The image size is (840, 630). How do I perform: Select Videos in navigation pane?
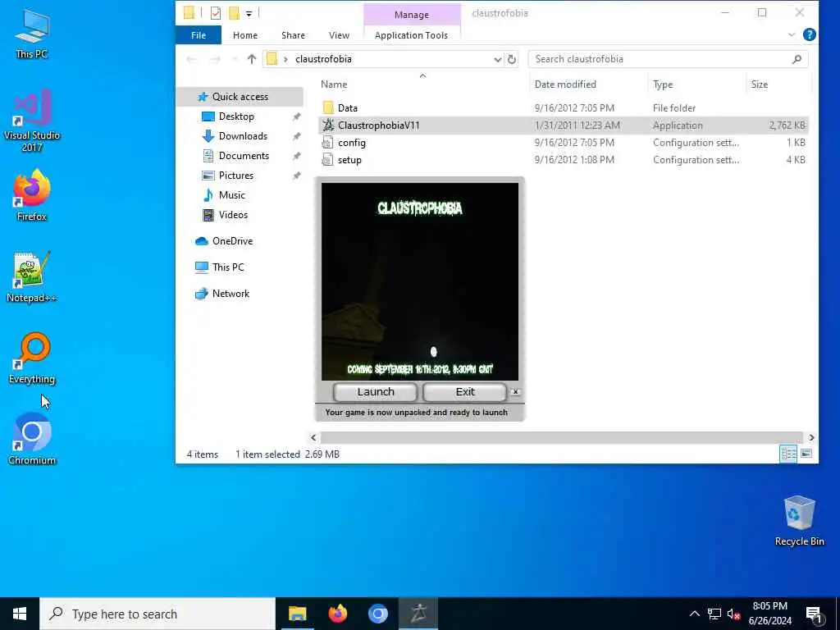pyautogui.click(x=233, y=215)
